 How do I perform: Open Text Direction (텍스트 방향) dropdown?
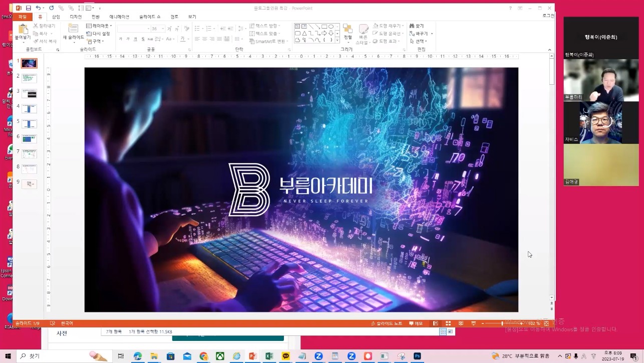point(265,26)
